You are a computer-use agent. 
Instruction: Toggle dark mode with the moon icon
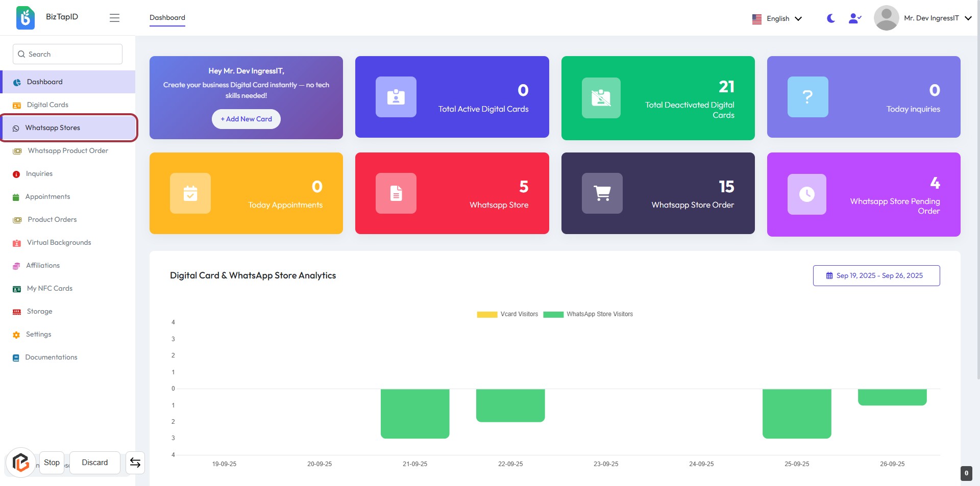(830, 18)
